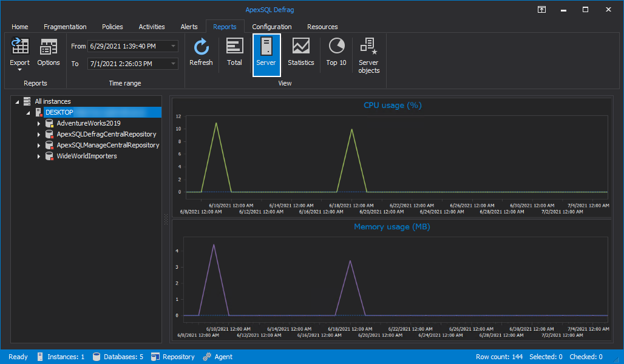
Task: Click the window resize grip corner
Action: [x=618, y=360]
